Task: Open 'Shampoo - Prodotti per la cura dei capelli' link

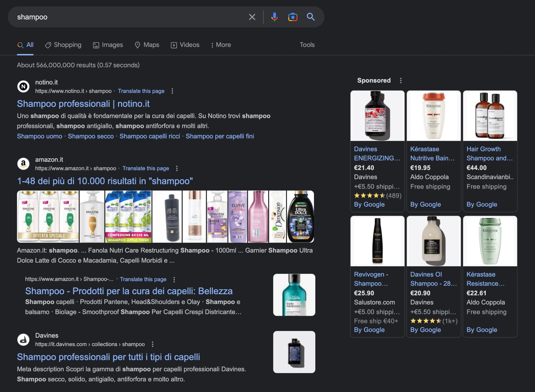Action: point(129,291)
